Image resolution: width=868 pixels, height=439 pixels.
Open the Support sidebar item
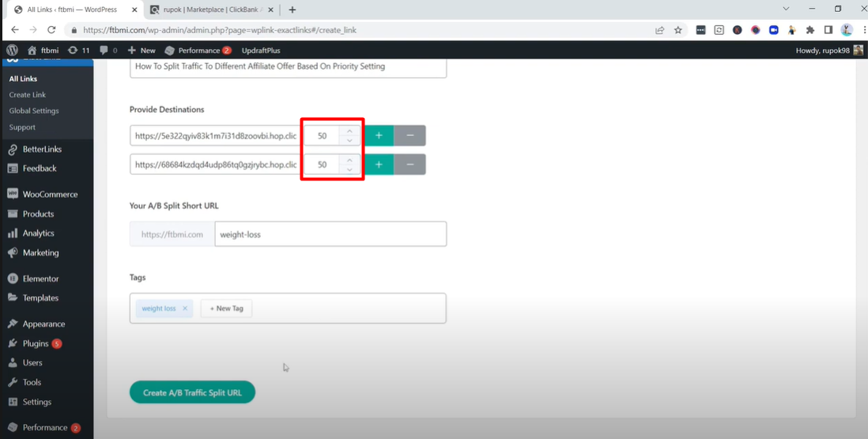(x=22, y=127)
